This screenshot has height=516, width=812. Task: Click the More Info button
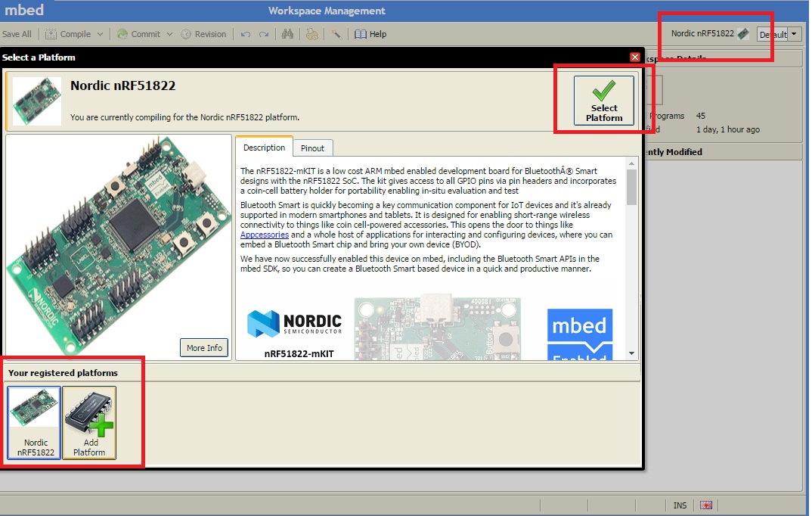[204, 347]
